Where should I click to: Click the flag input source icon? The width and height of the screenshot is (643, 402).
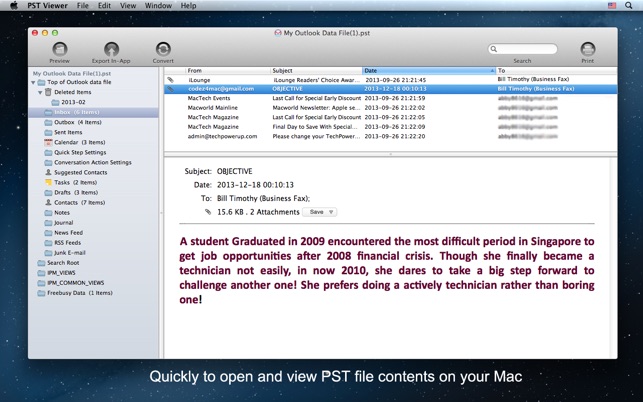click(x=612, y=5)
